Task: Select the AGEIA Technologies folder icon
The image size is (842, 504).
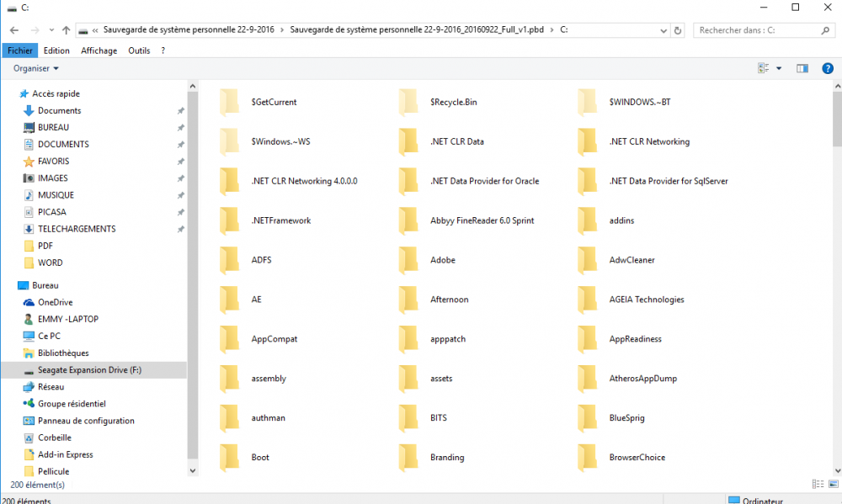Action: 588,300
